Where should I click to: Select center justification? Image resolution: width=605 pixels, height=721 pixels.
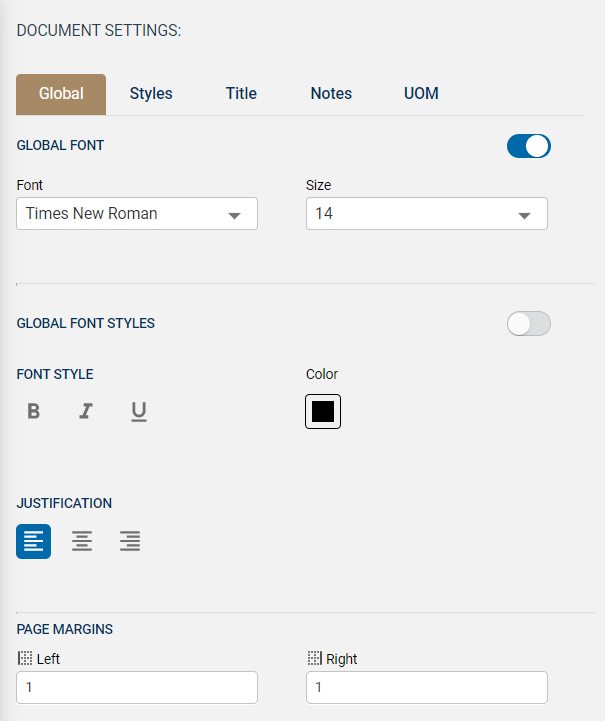82,541
